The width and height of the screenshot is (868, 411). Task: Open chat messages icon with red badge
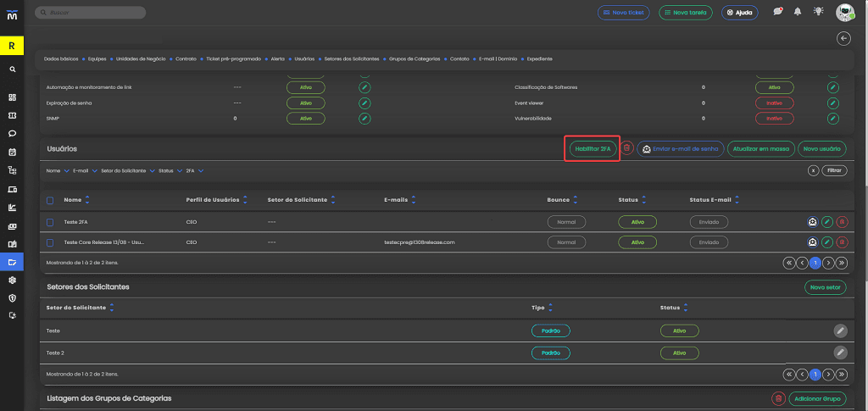click(x=778, y=12)
